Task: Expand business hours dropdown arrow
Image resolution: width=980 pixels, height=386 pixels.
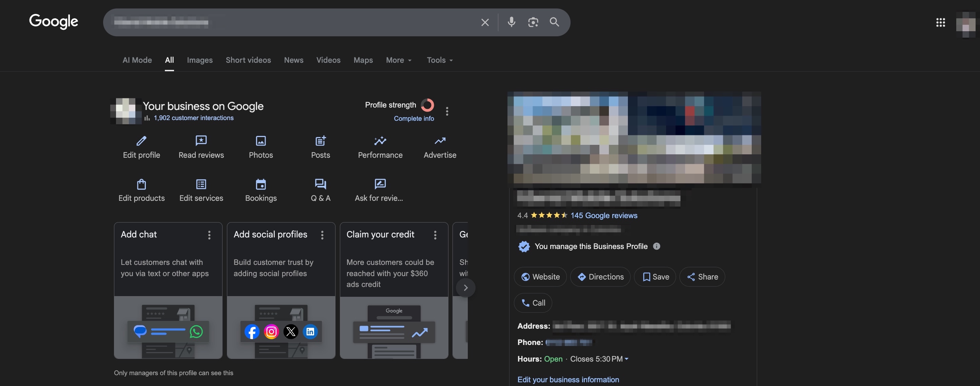Action: coord(627,359)
